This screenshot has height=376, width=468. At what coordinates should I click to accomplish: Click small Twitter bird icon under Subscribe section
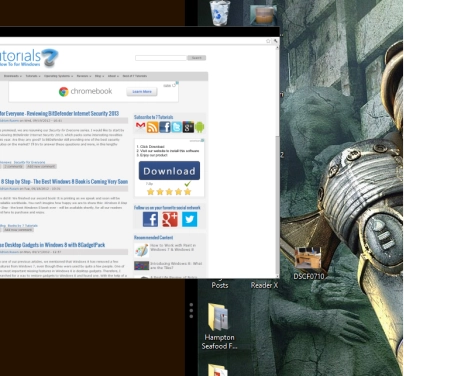pos(177,127)
